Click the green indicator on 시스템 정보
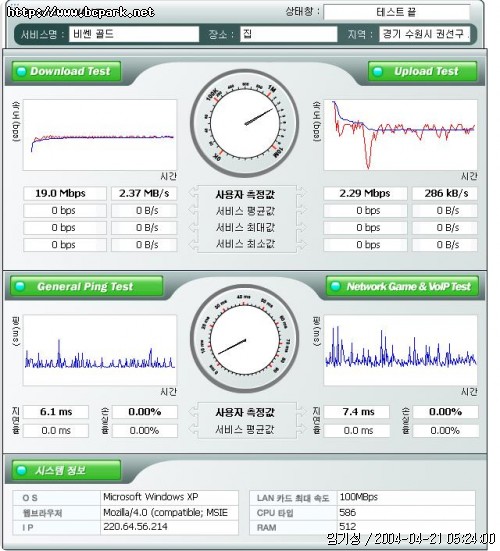 click(21, 470)
